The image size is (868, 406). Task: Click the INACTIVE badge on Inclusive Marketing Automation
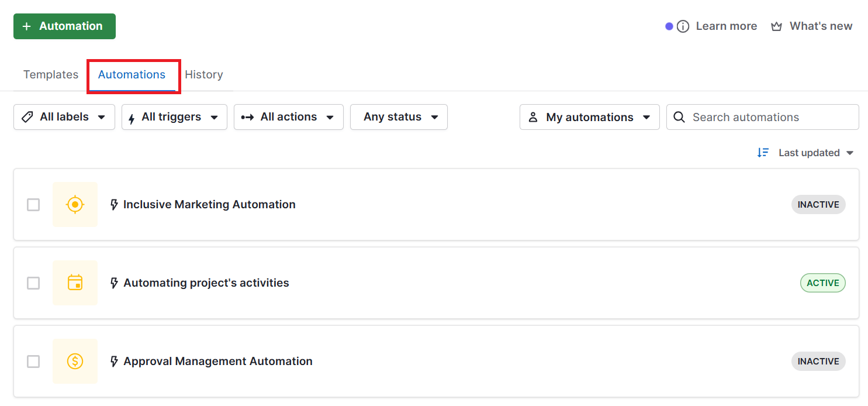coord(818,205)
